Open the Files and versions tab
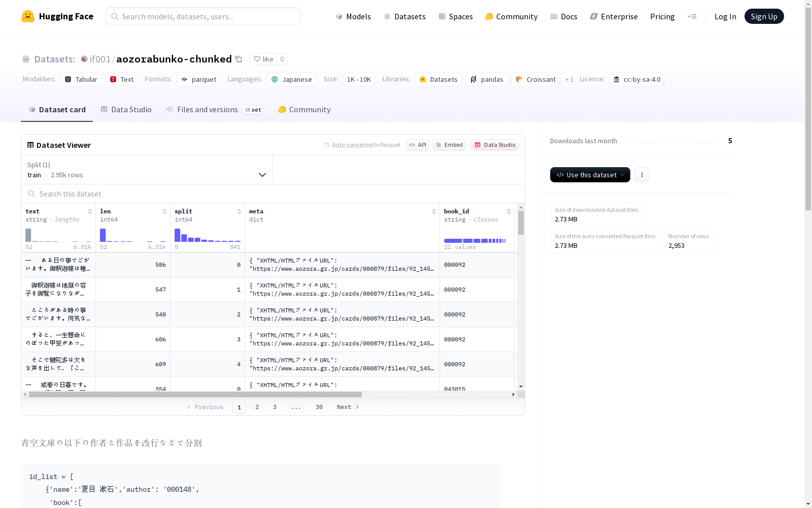This screenshot has height=508, width=812. [x=215, y=110]
